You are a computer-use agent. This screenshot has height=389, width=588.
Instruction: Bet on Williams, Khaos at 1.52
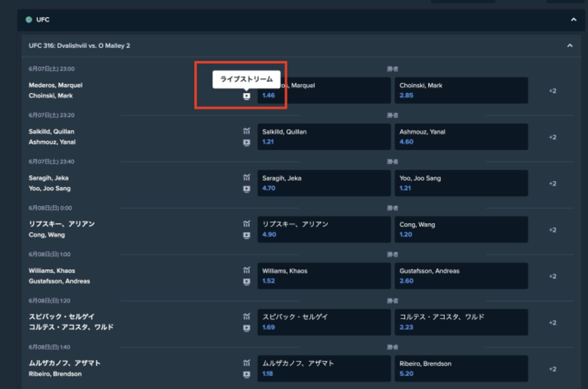coord(324,276)
